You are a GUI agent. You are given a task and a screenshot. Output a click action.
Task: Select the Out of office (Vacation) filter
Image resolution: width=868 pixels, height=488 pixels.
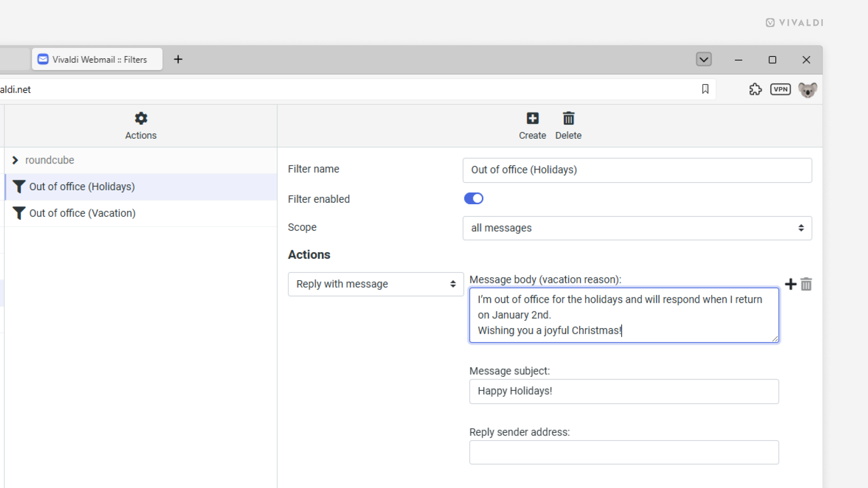pyautogui.click(x=82, y=213)
